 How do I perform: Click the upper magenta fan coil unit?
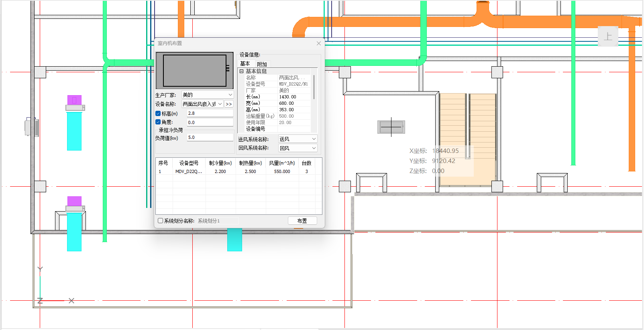click(x=74, y=100)
